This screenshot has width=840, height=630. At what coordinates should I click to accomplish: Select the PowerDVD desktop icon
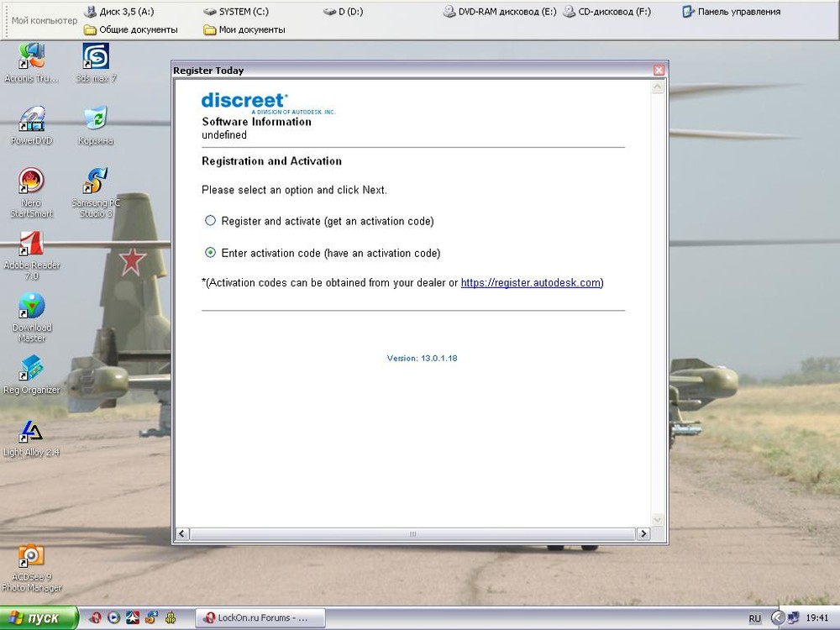32,125
